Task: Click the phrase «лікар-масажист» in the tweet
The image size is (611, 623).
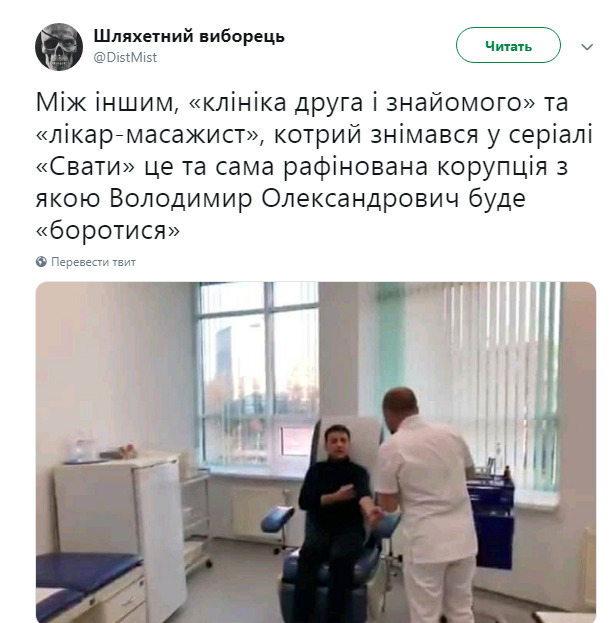Action: tap(147, 134)
